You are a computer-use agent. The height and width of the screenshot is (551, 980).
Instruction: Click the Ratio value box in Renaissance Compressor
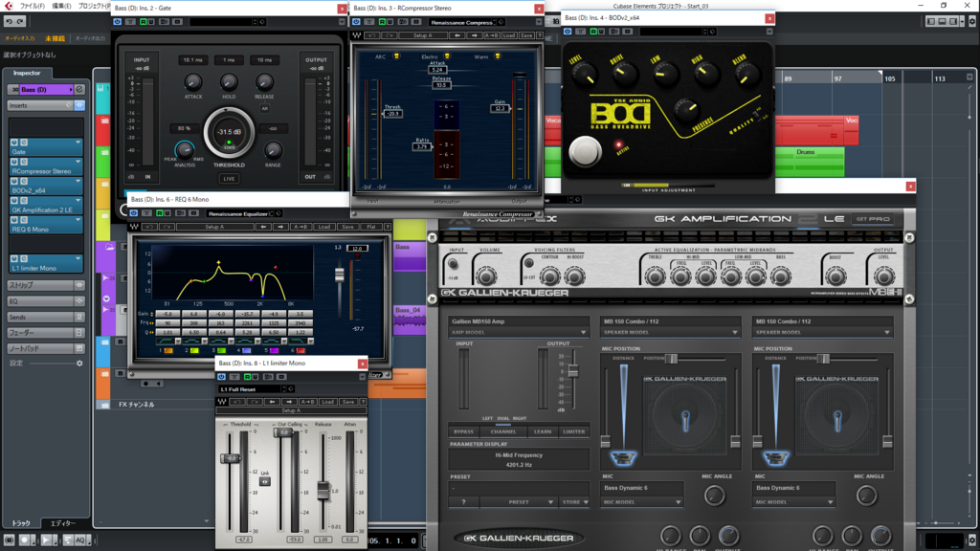click(x=421, y=146)
